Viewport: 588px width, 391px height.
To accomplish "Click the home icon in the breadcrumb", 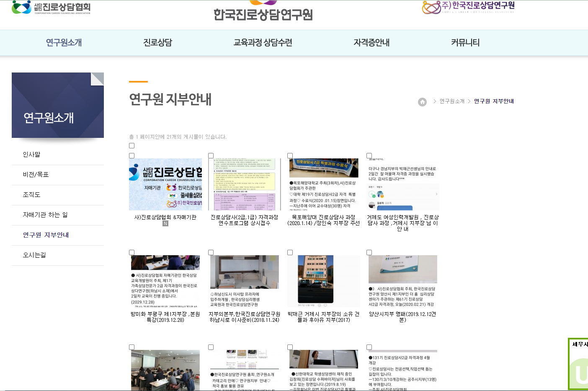I will [x=422, y=102].
